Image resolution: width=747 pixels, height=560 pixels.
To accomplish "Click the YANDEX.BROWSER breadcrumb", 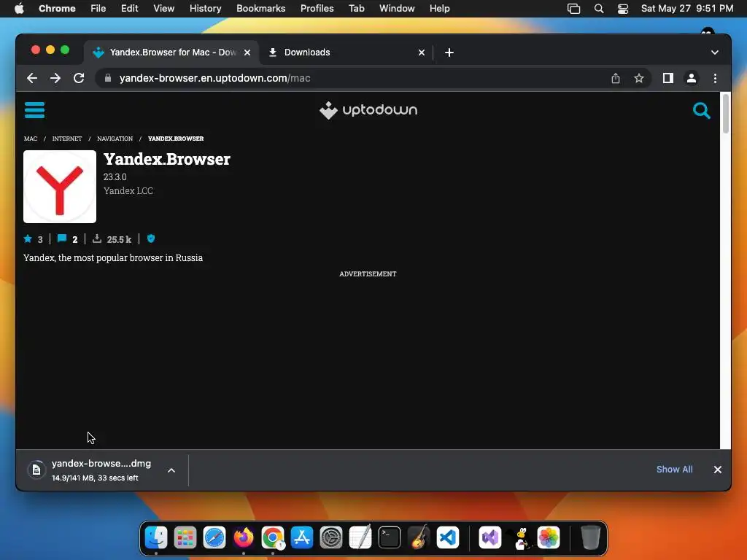I will 176,139.
